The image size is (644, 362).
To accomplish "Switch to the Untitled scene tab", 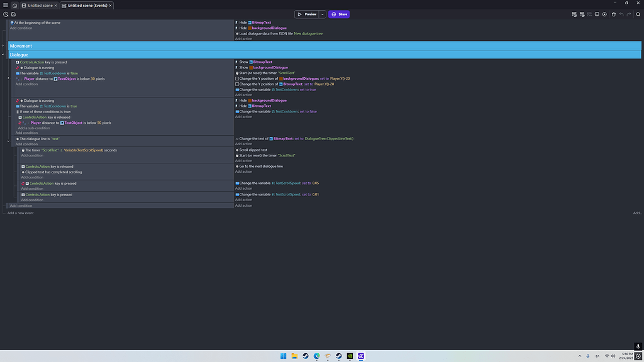I will 39,5.
